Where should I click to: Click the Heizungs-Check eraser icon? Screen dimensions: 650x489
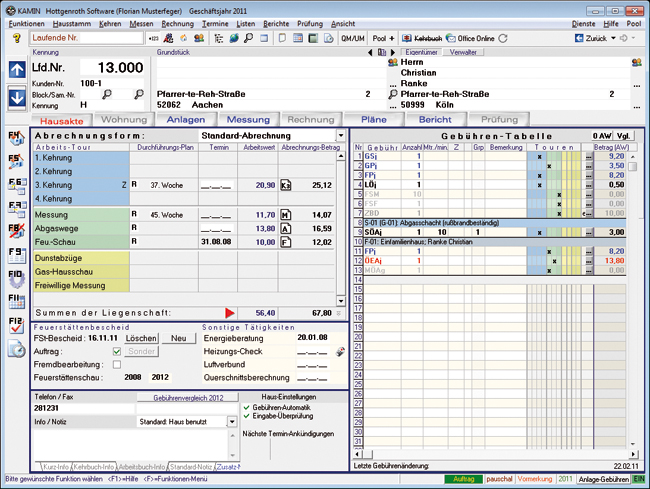(x=340, y=352)
